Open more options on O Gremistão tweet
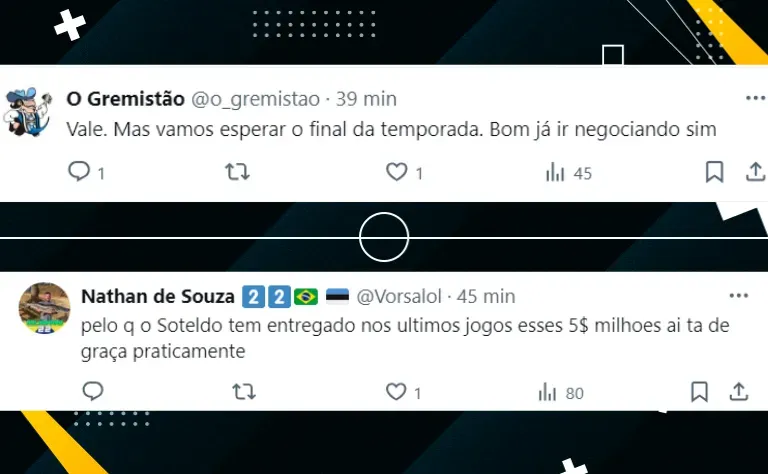This screenshot has width=768, height=474. point(756,98)
